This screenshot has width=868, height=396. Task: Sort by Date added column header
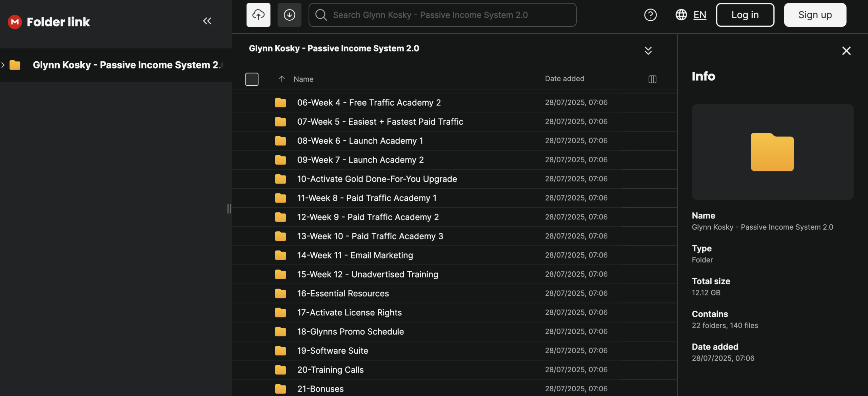click(565, 79)
